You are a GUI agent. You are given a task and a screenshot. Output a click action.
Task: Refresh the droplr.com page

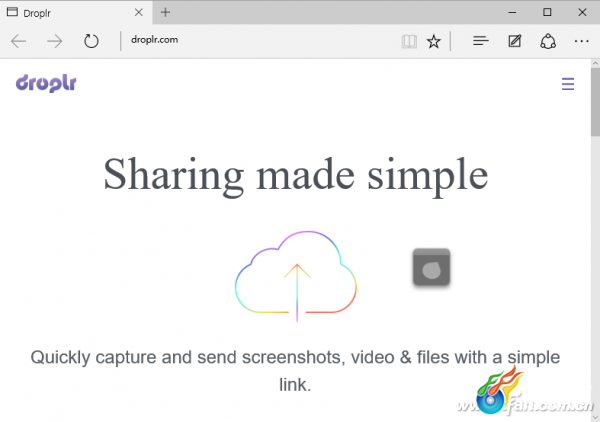click(91, 41)
